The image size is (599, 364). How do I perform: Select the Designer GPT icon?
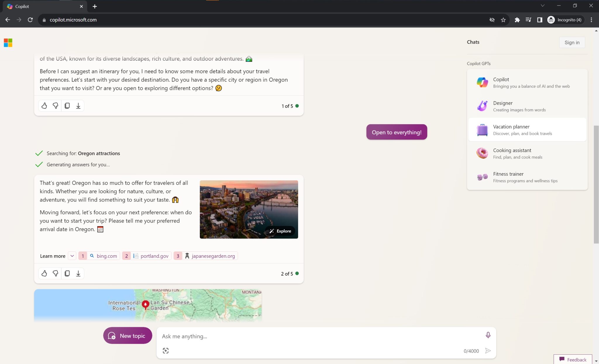pos(482,106)
